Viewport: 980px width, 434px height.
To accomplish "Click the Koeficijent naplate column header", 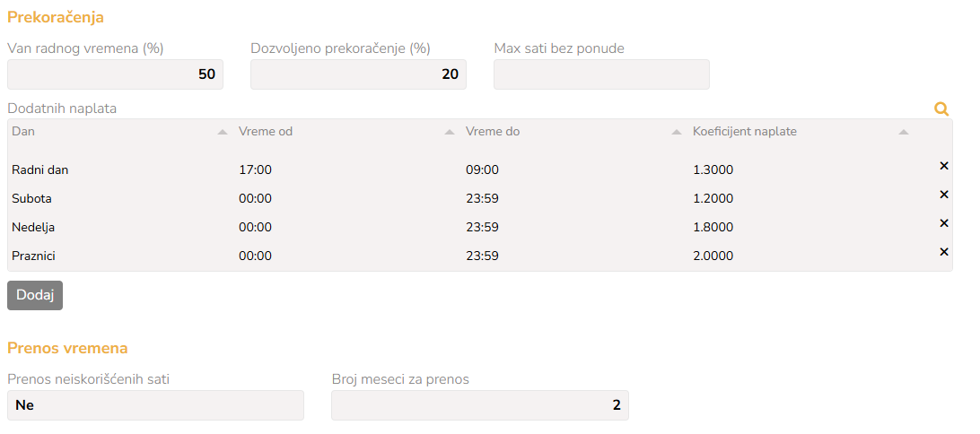I will click(x=745, y=132).
